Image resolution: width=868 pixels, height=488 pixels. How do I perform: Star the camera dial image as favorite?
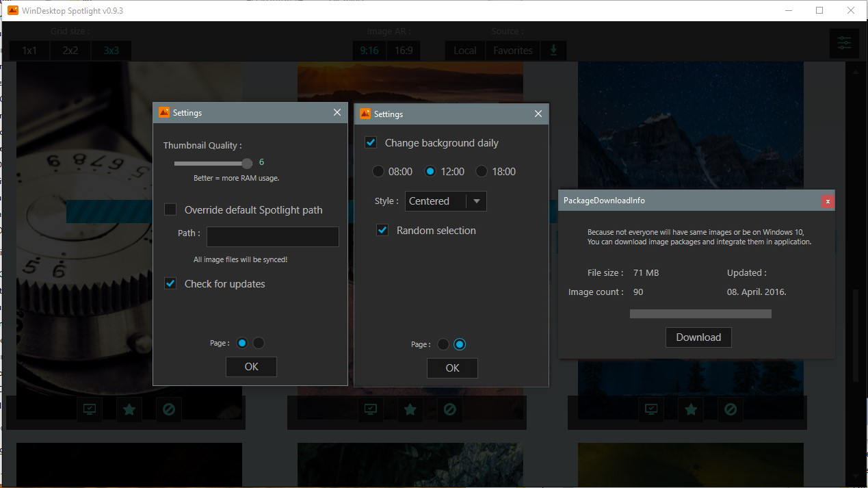tap(129, 409)
